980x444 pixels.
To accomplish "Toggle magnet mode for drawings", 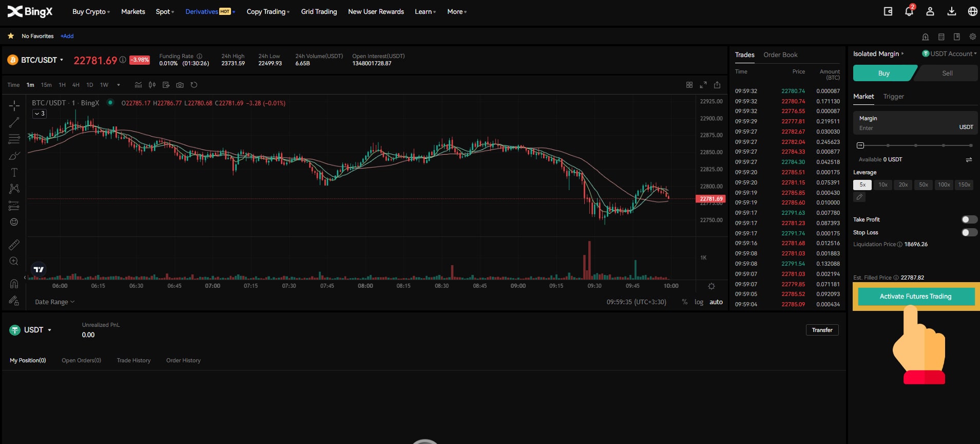I will point(14,284).
